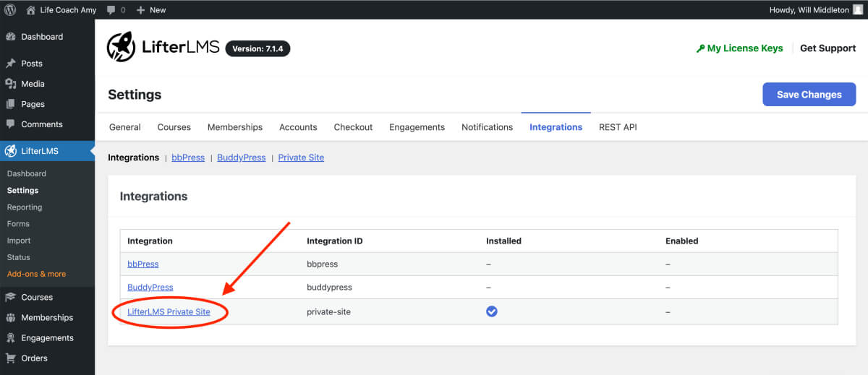Open My License Keys link
Screen dimensions: 868x375
(739, 48)
